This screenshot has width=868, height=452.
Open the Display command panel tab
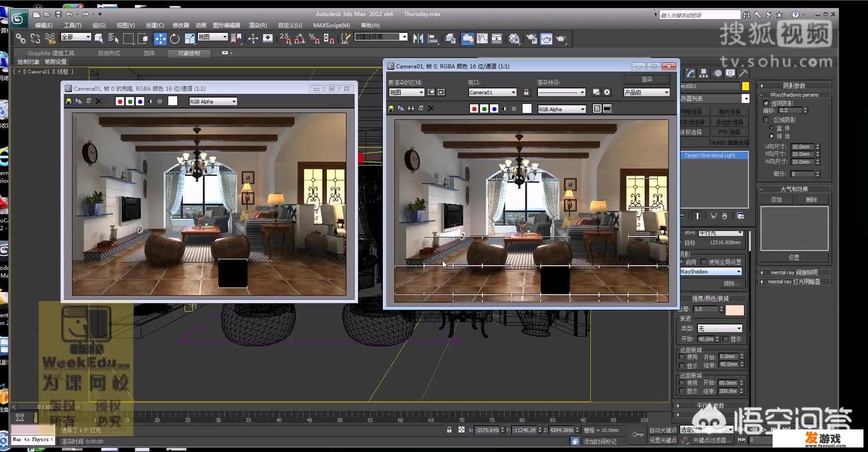[x=730, y=73]
